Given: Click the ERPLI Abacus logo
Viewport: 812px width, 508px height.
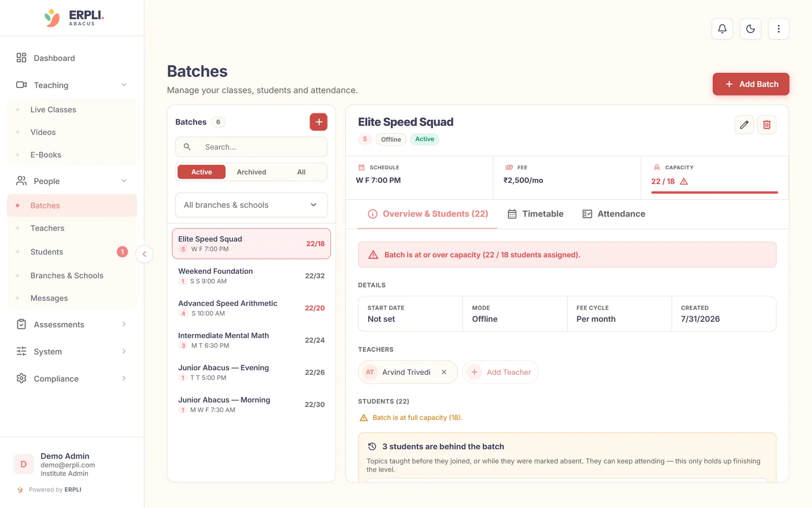Looking at the screenshot, I should 74,18.
